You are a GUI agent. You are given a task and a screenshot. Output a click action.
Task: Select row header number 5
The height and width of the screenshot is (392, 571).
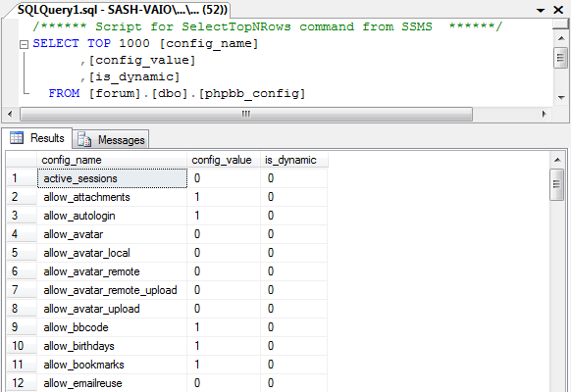coord(22,253)
